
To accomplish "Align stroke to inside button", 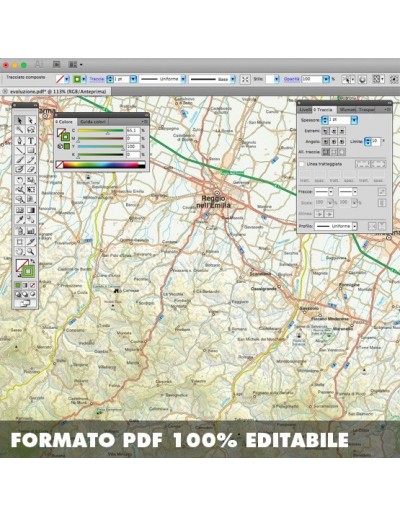I will pyautogui.click(x=333, y=152).
